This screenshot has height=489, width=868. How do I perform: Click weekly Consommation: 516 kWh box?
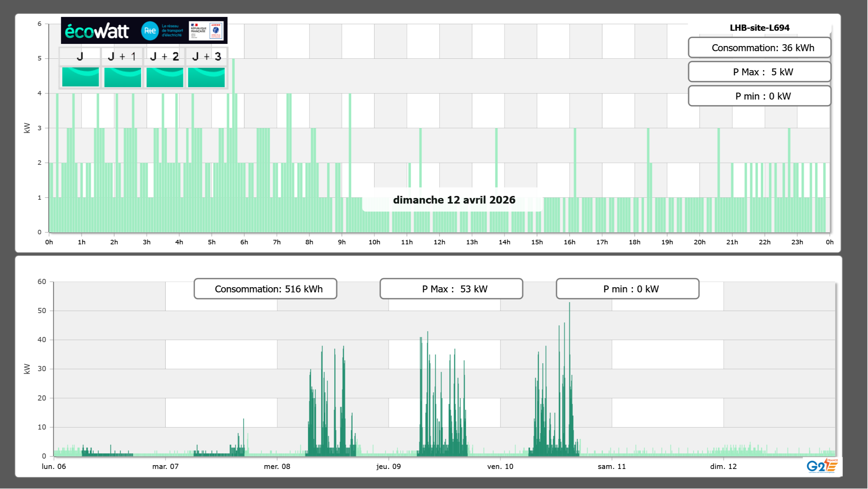coord(265,289)
